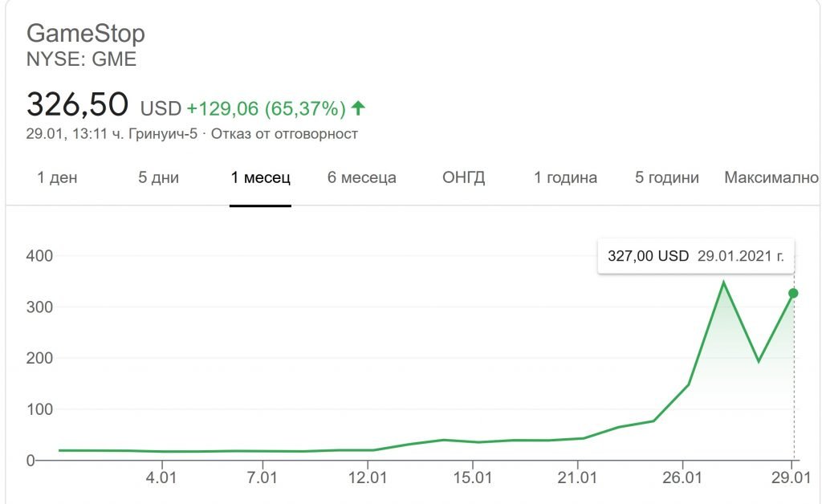
Task: Open the "Отказ от отговорност" disclaimer link
Action: [x=284, y=134]
